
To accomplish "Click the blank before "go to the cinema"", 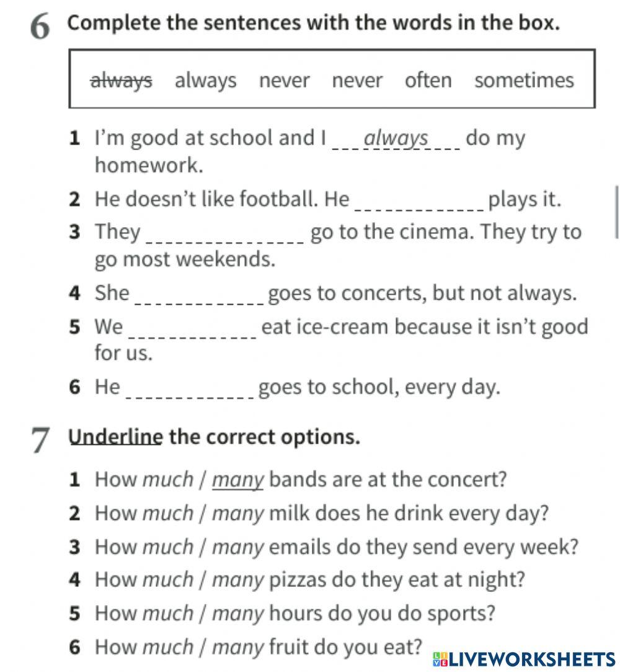I will point(224,233).
